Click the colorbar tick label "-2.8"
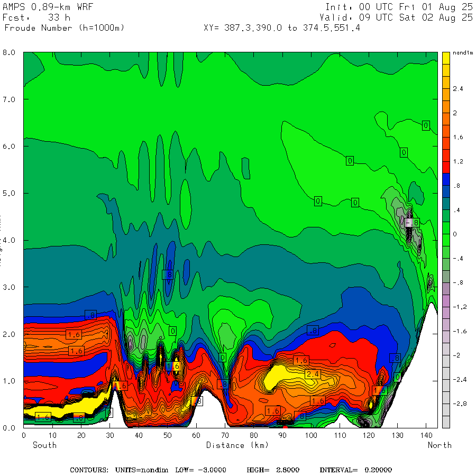The height and width of the screenshot is (476, 476). [x=460, y=404]
